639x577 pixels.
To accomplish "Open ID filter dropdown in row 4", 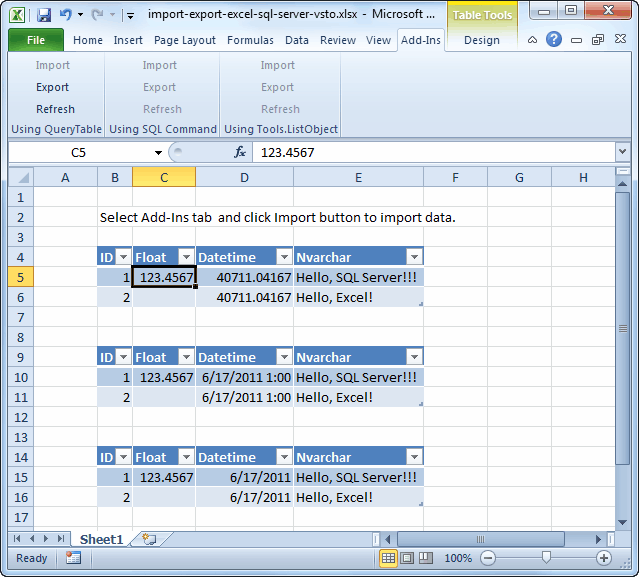I will pos(123,257).
